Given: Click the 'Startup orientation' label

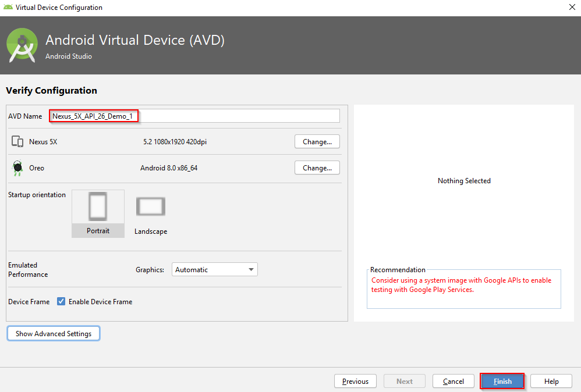Looking at the screenshot, I should click(x=37, y=195).
